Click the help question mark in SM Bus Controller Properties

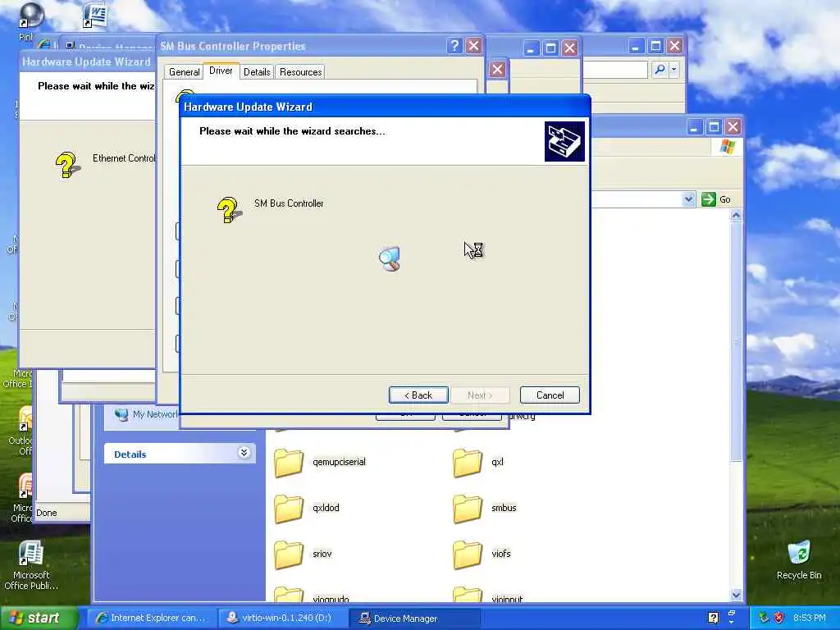(x=454, y=46)
